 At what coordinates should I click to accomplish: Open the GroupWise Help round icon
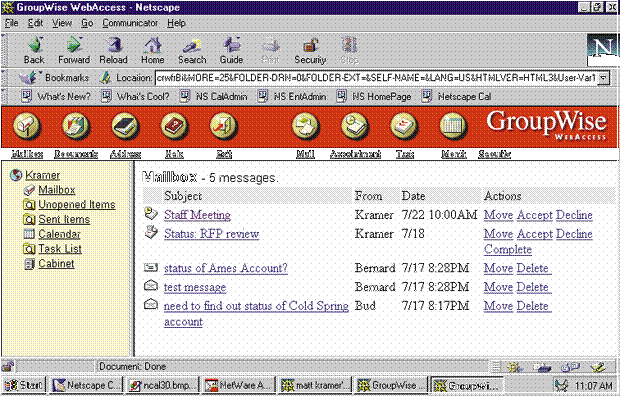174,127
